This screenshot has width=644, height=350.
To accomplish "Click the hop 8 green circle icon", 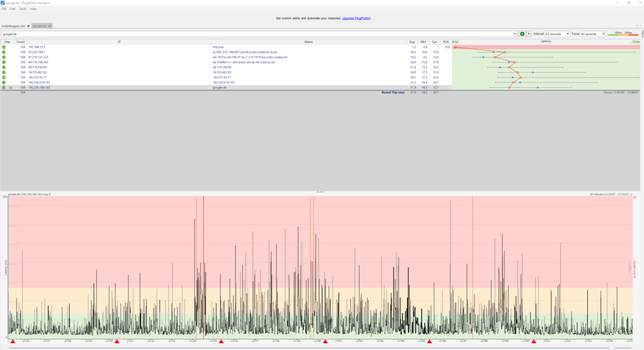I will (x=3, y=82).
